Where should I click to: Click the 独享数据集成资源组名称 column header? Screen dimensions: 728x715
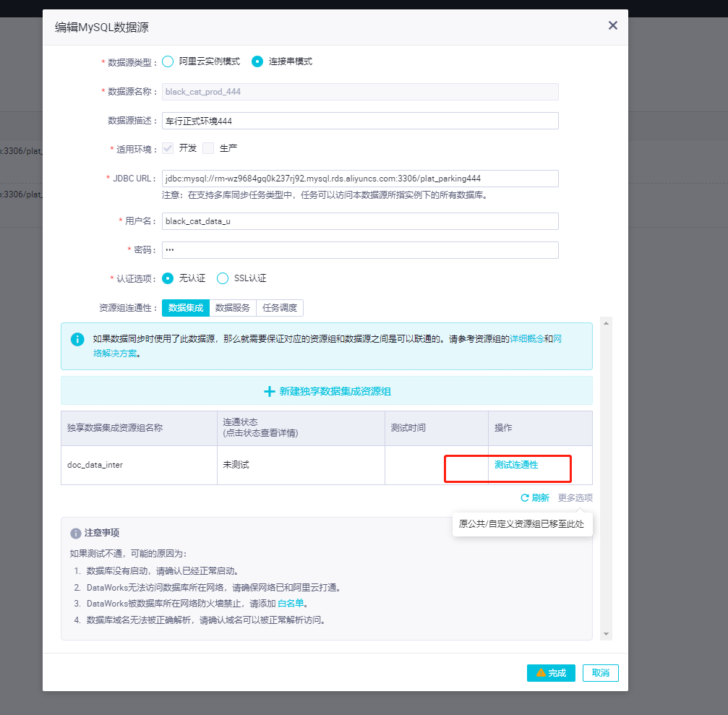[x=139, y=428]
